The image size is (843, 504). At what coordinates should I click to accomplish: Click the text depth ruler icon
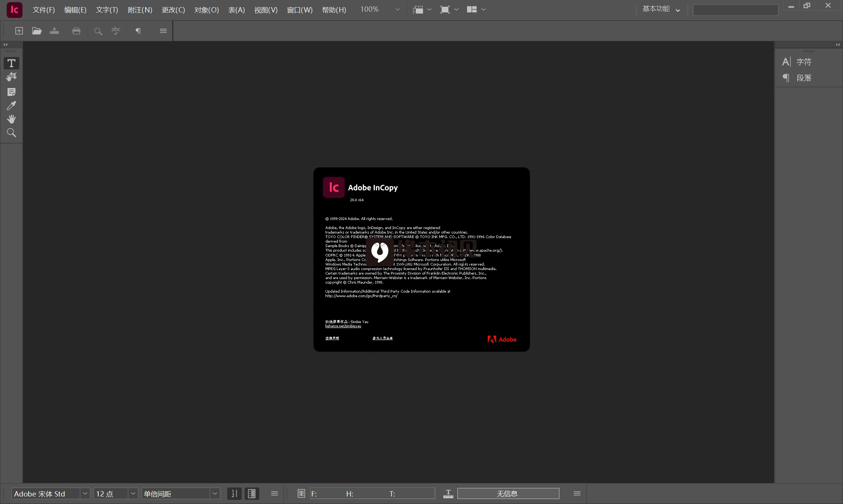click(448, 493)
